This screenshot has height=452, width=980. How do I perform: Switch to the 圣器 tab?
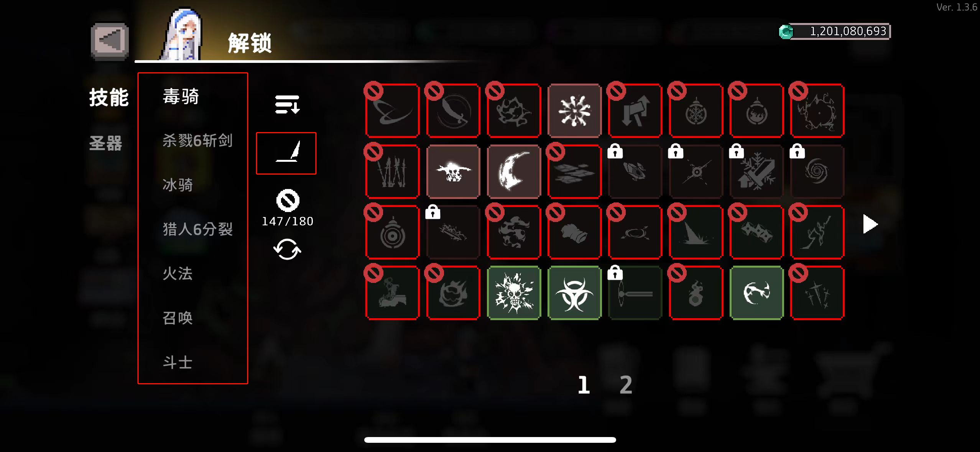coord(106,143)
